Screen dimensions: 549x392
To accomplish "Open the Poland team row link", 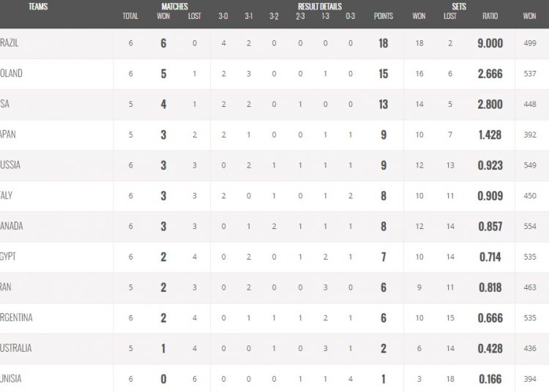I will tap(12, 74).
